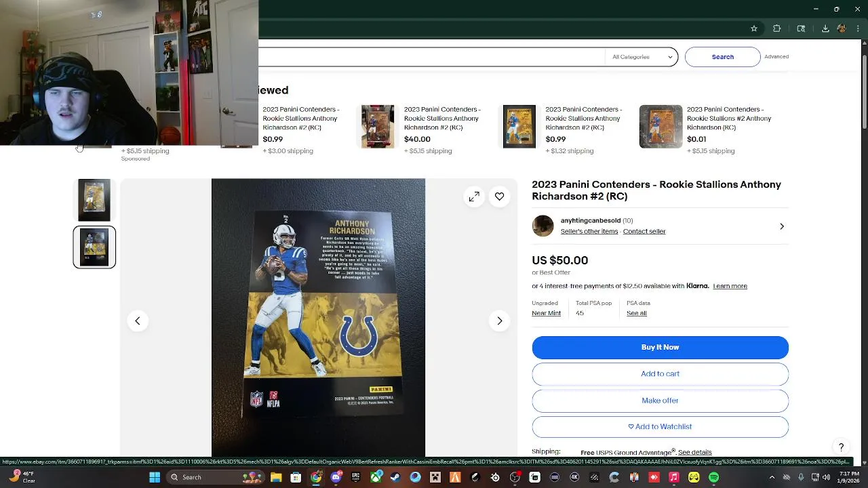The image size is (868, 488).
Task: Click Make offer button
Action: pyautogui.click(x=660, y=400)
